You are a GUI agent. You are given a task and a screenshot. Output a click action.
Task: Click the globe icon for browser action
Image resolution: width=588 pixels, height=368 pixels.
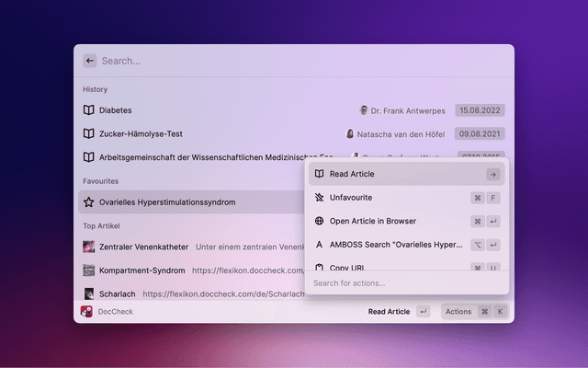click(x=319, y=221)
